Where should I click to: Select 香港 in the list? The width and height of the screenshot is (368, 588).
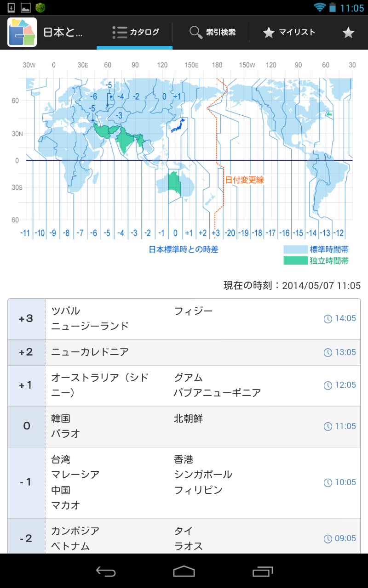pos(184,459)
